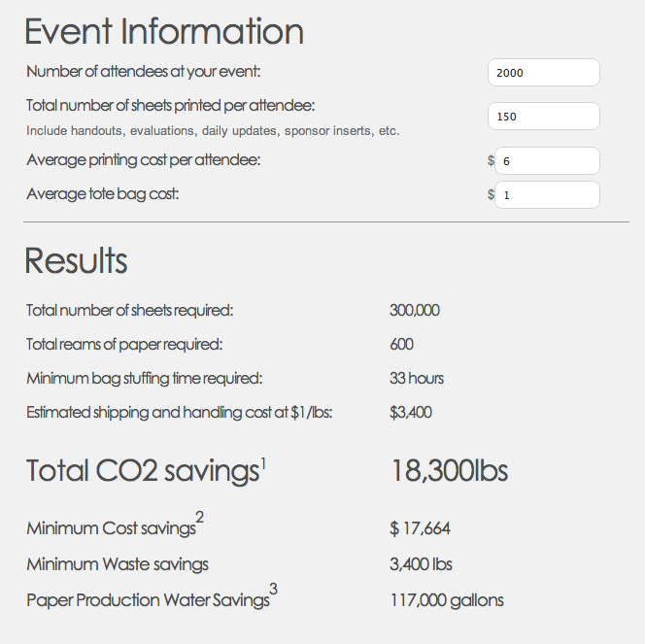Select the $3,400 shipping cost result
Image resolution: width=645 pixels, height=644 pixels.
pos(411,413)
